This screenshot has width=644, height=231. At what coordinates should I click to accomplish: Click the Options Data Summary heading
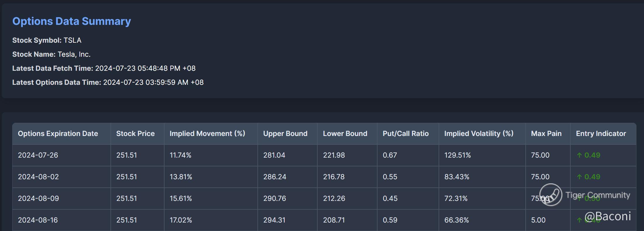(72, 21)
